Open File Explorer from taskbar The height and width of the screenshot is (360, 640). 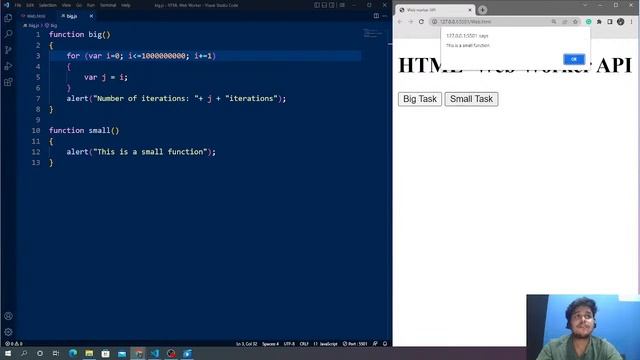89,353
